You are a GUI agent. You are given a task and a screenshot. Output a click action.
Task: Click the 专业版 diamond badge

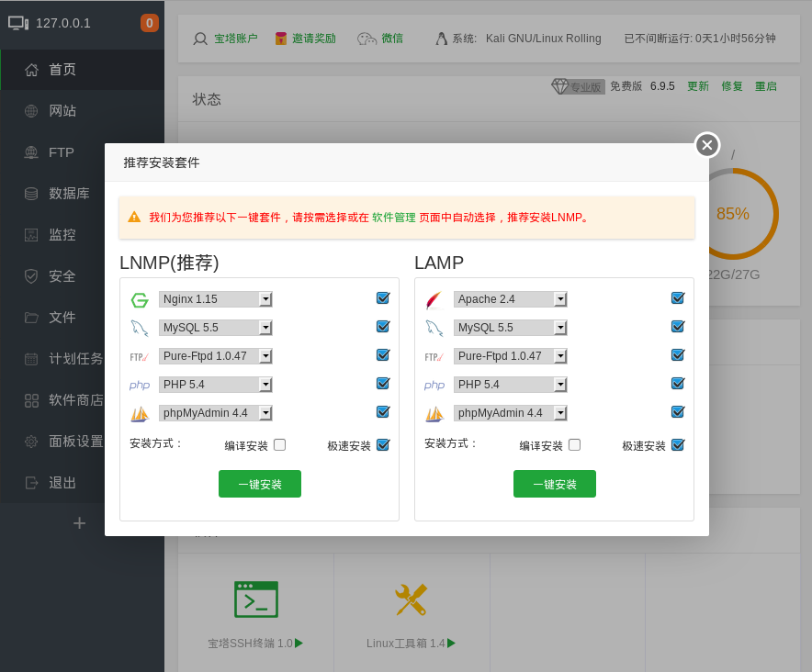click(578, 86)
